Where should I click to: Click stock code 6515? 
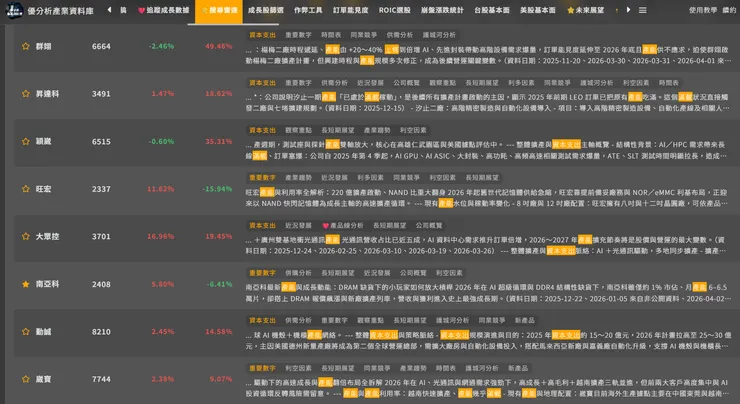(x=101, y=142)
